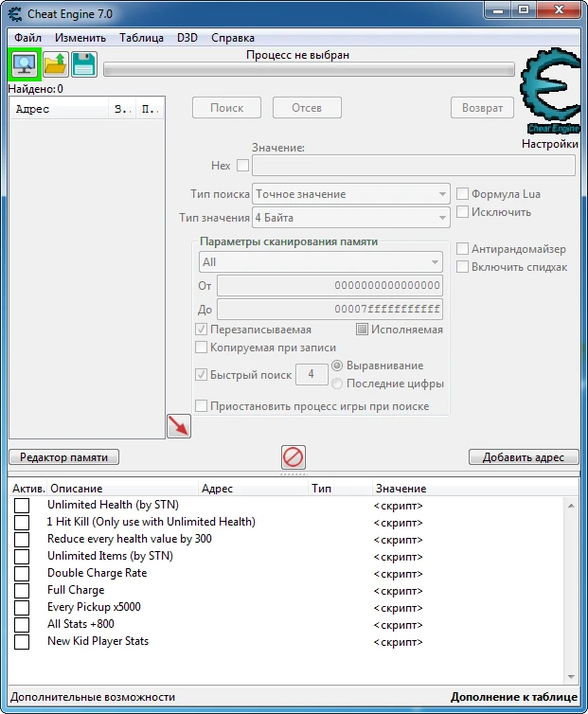
Task: Open Редактор памяти
Action: tap(63, 457)
